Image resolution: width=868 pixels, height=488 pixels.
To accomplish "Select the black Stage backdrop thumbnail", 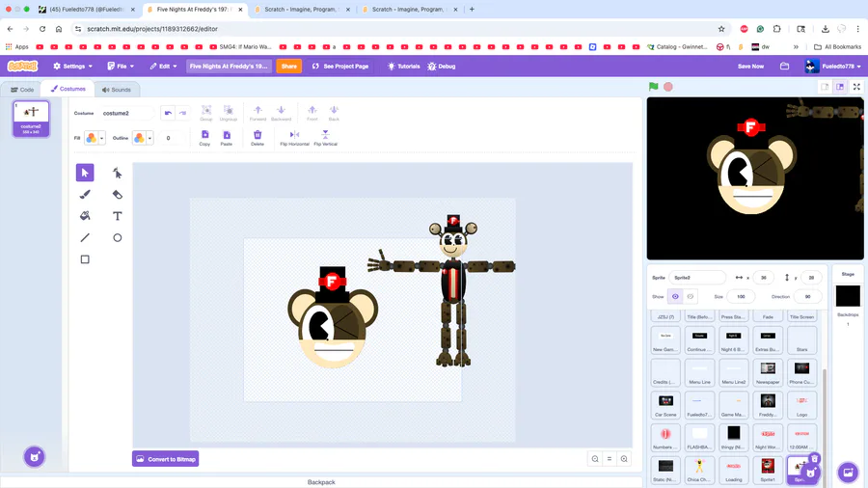I will (848, 296).
